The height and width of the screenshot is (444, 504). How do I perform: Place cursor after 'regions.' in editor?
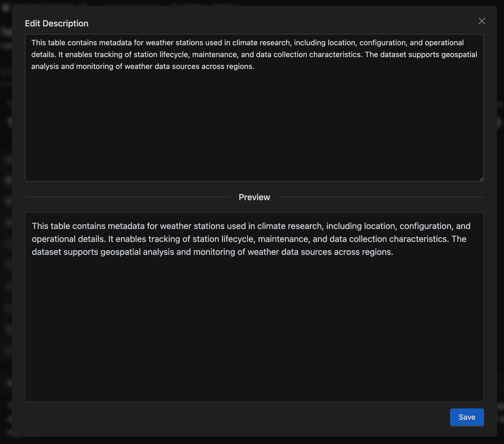pyautogui.click(x=255, y=67)
